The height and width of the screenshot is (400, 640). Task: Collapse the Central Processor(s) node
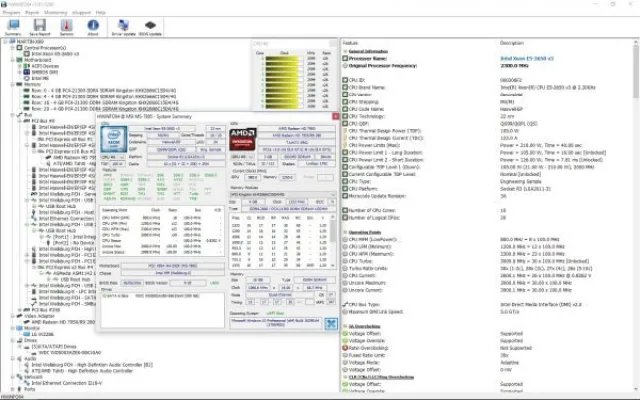click(13, 48)
